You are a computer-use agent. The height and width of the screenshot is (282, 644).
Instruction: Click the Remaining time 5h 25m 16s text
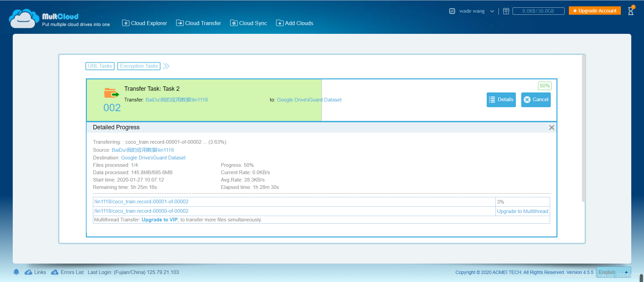click(x=125, y=187)
